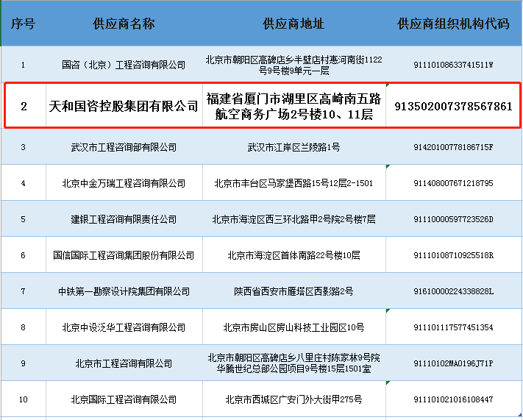The height and width of the screenshot is (420, 523).
Task: Click address cell 北京市朝阳区高碑店乡八里庄村陈家林9号院
Action: click(293, 363)
